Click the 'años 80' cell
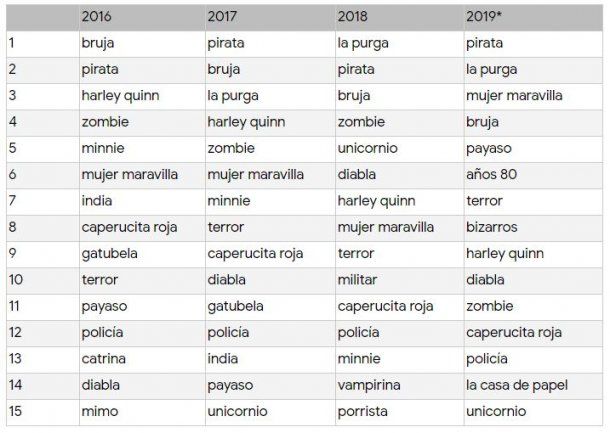This screenshot has height=433, width=610. pyautogui.click(x=491, y=175)
